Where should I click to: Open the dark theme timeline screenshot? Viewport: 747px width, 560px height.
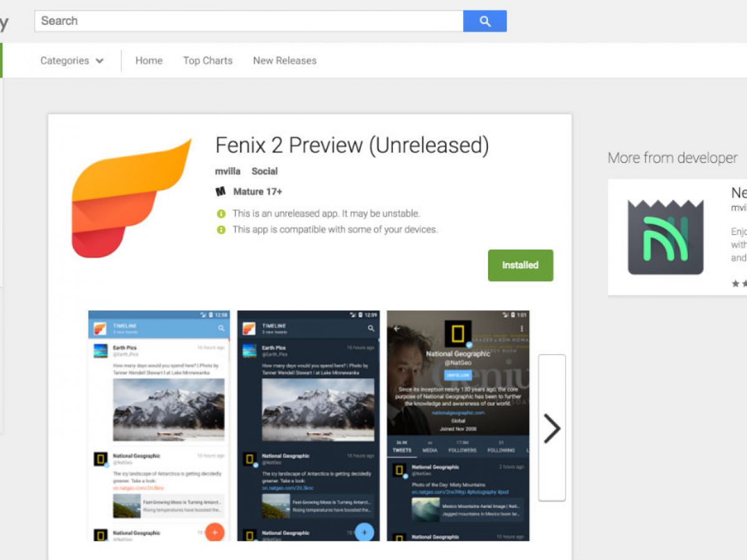click(x=308, y=426)
